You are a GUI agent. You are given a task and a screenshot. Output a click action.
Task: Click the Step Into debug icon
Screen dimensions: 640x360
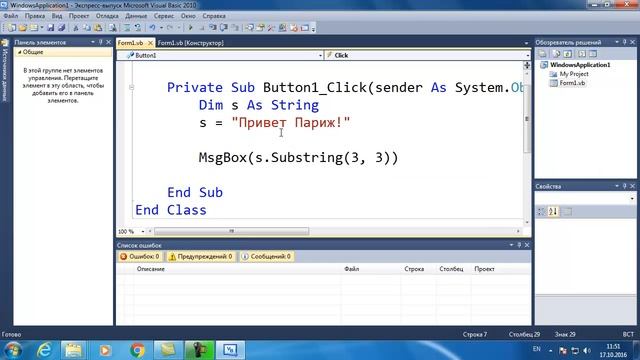(213, 28)
